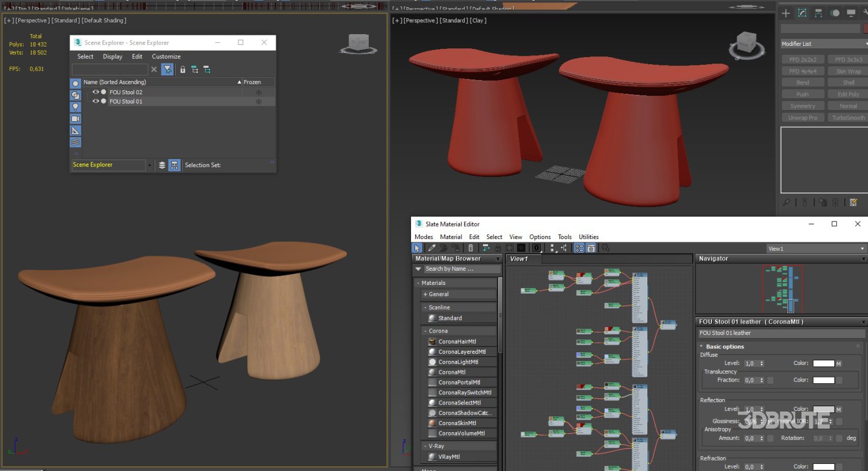
Task: Open the Material menu in Slate Material Editor
Action: pos(451,236)
